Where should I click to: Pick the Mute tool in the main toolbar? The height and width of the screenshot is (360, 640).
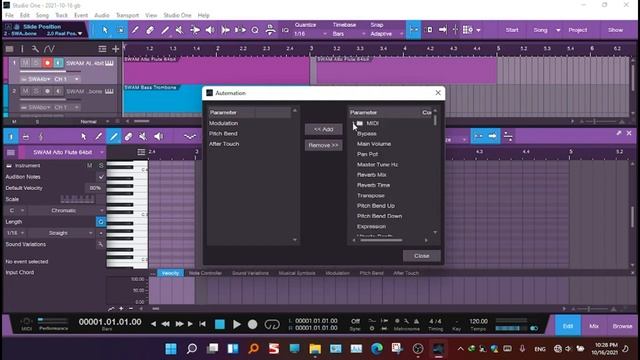(x=180, y=30)
